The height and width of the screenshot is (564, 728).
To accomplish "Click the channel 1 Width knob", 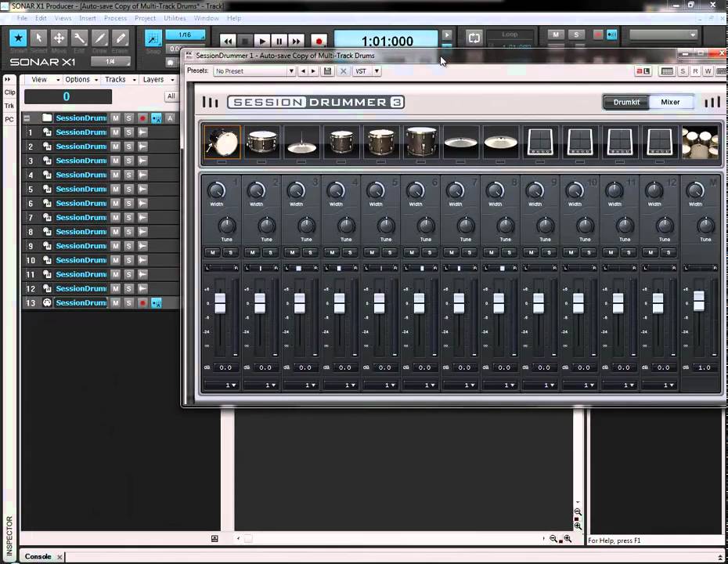I will tap(216, 190).
